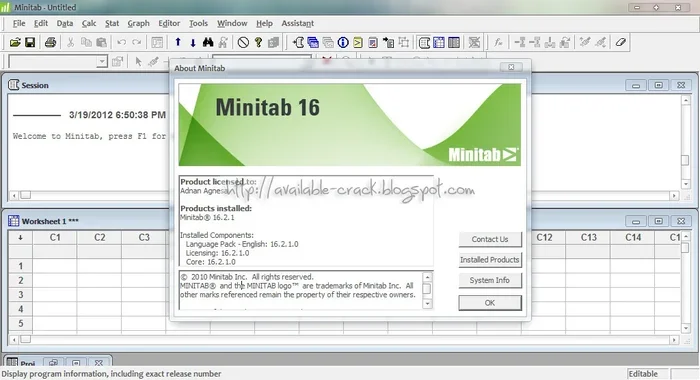700x380 pixels.
Task: Show Info with the blue circled i icon
Action: pos(343,42)
